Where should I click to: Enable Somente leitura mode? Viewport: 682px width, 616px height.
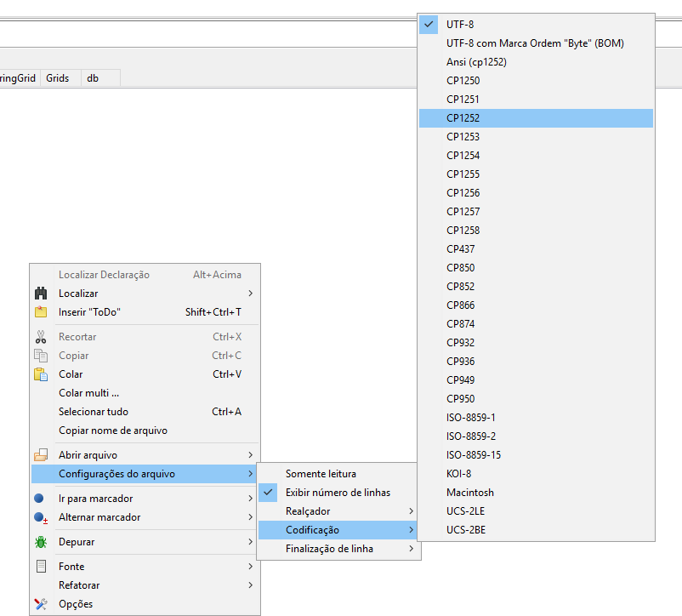tap(338, 474)
